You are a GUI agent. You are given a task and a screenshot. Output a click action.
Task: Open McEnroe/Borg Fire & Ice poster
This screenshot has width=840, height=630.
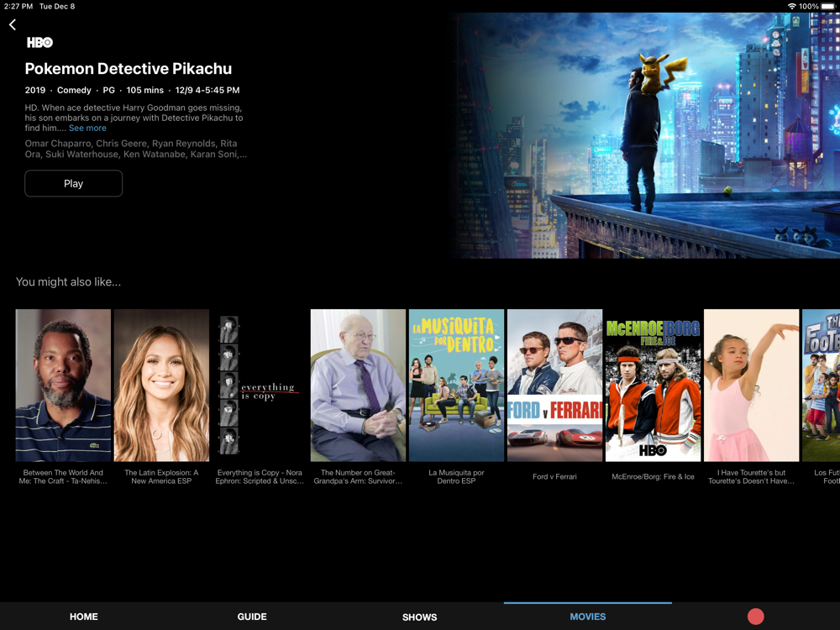(x=653, y=386)
